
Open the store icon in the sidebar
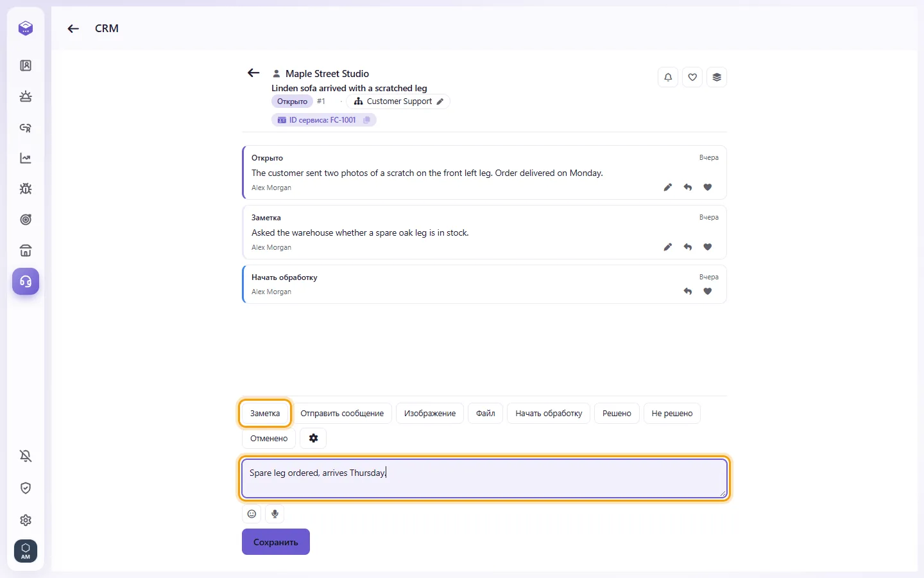click(x=26, y=250)
